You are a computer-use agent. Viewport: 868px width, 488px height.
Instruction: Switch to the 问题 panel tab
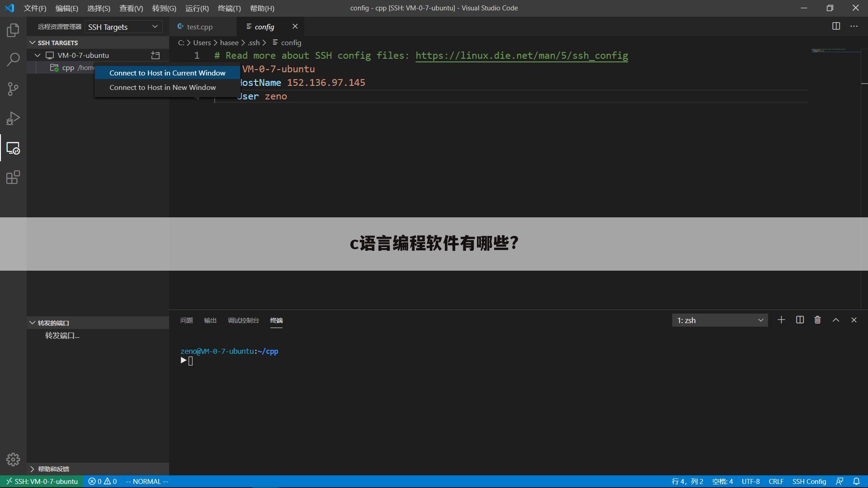[x=187, y=320]
